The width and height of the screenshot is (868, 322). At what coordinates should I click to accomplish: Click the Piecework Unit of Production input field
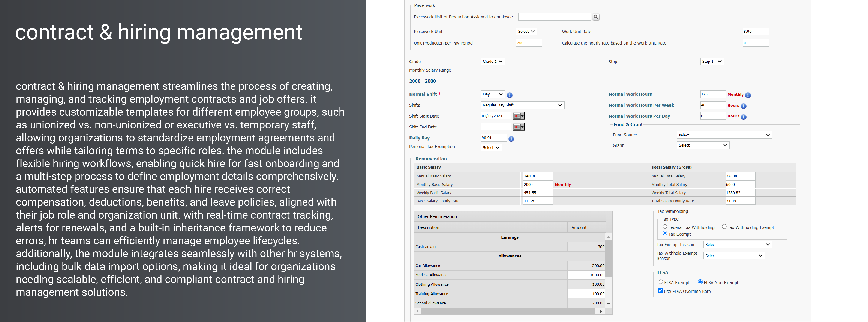(x=554, y=17)
